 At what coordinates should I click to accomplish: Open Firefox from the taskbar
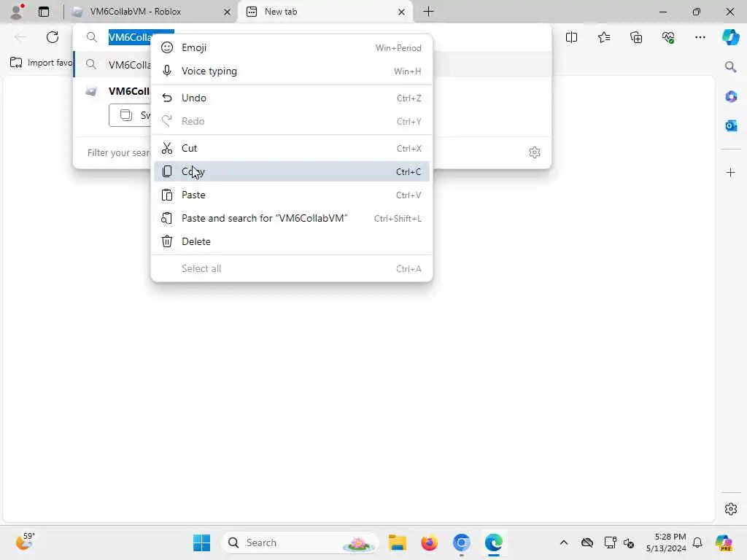point(429,542)
